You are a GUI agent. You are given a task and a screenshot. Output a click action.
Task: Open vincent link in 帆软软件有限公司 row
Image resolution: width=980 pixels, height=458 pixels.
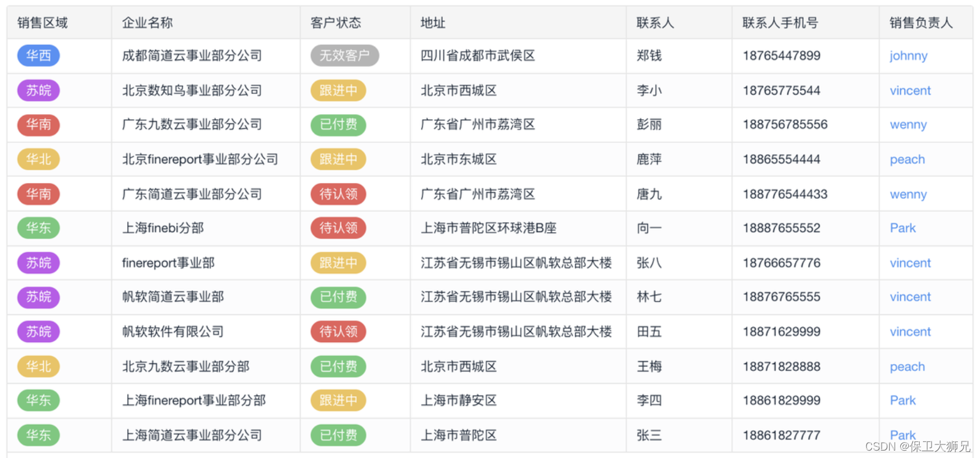[x=910, y=332]
